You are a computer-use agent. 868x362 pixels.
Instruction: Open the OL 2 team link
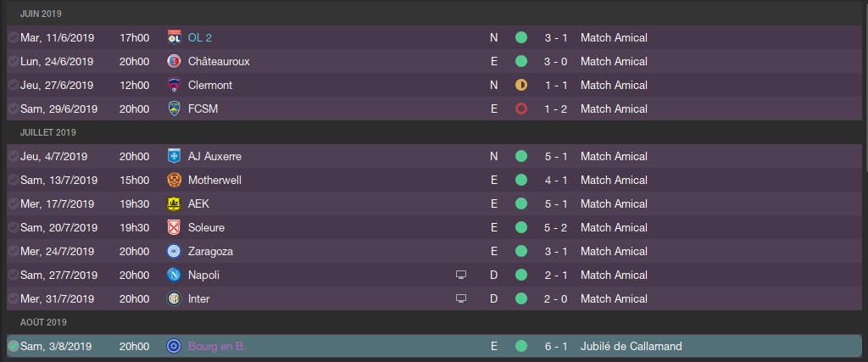click(x=200, y=37)
